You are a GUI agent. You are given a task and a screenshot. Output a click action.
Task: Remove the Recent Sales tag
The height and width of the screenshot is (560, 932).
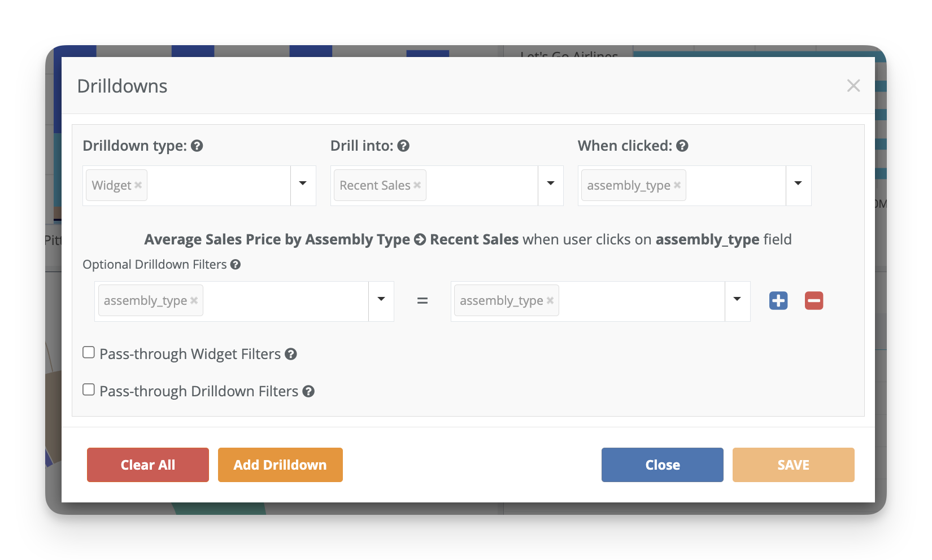417,185
